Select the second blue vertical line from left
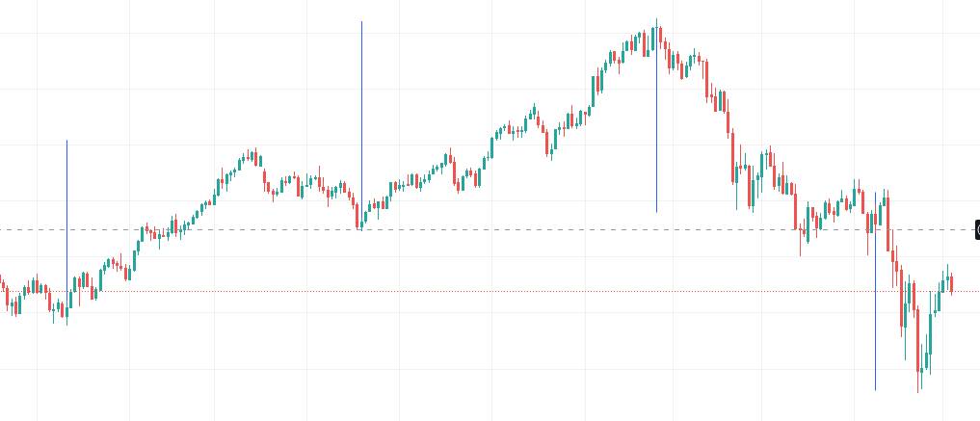The width and height of the screenshot is (980, 421). tap(361, 96)
